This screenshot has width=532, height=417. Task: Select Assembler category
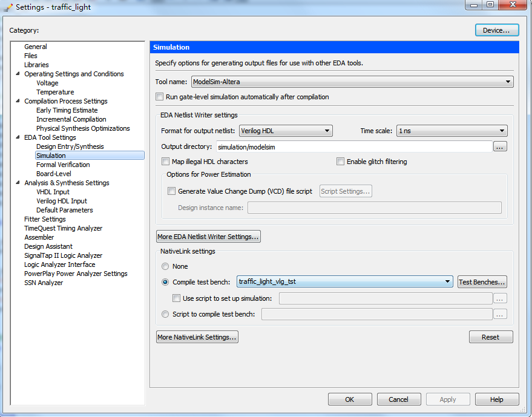(39, 237)
